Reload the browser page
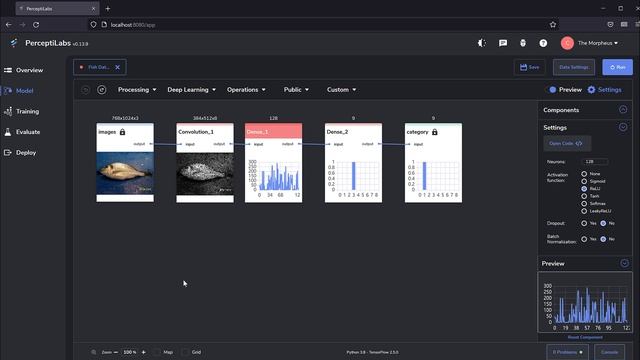This screenshot has height=360, width=640. (x=36, y=24)
